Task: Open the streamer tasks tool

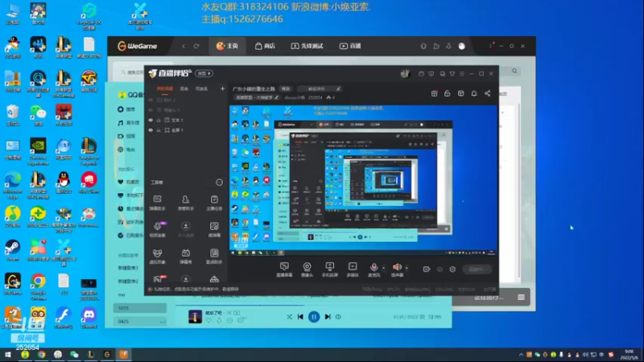Action: click(x=214, y=203)
